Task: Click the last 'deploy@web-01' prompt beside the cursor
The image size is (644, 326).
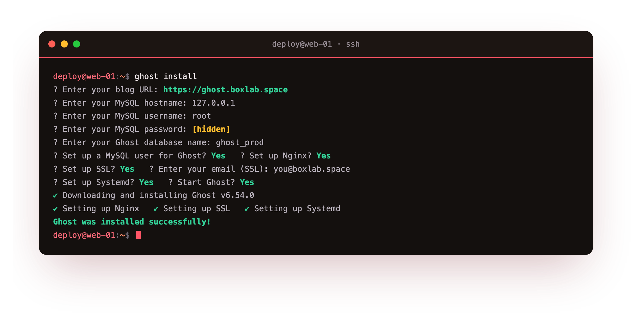Action: pos(84,235)
